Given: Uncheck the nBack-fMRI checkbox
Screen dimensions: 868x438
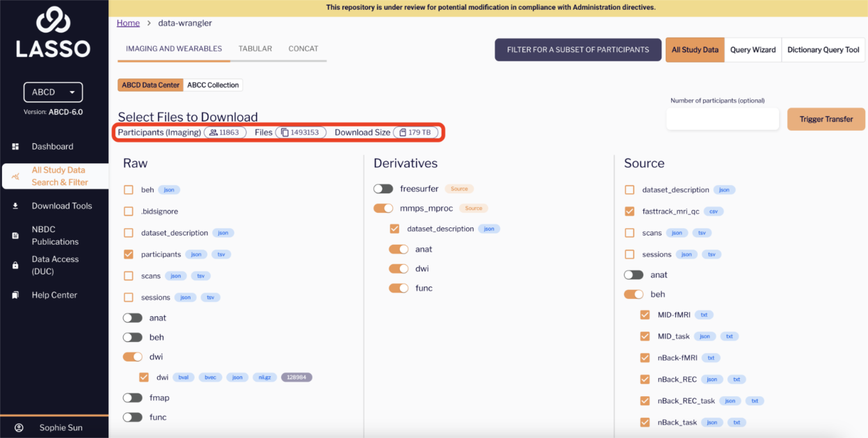Looking at the screenshot, I should (645, 358).
